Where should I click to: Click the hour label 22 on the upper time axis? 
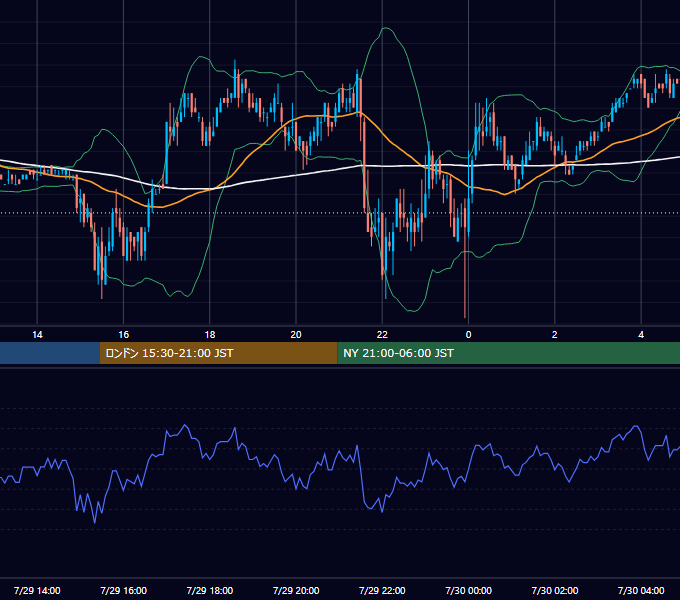(x=382, y=335)
